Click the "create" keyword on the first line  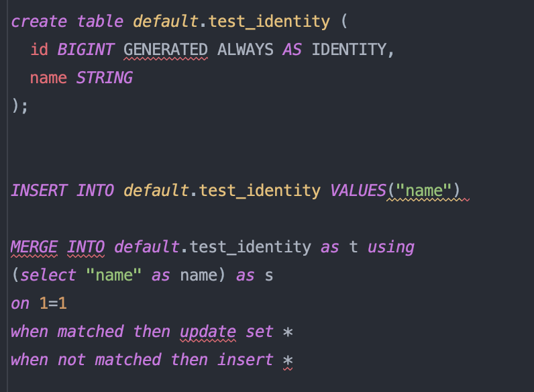tap(38, 21)
